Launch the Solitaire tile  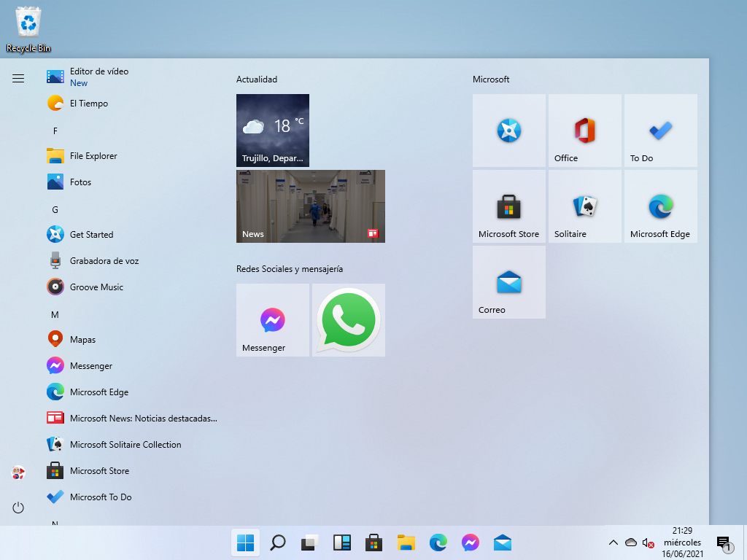585,206
